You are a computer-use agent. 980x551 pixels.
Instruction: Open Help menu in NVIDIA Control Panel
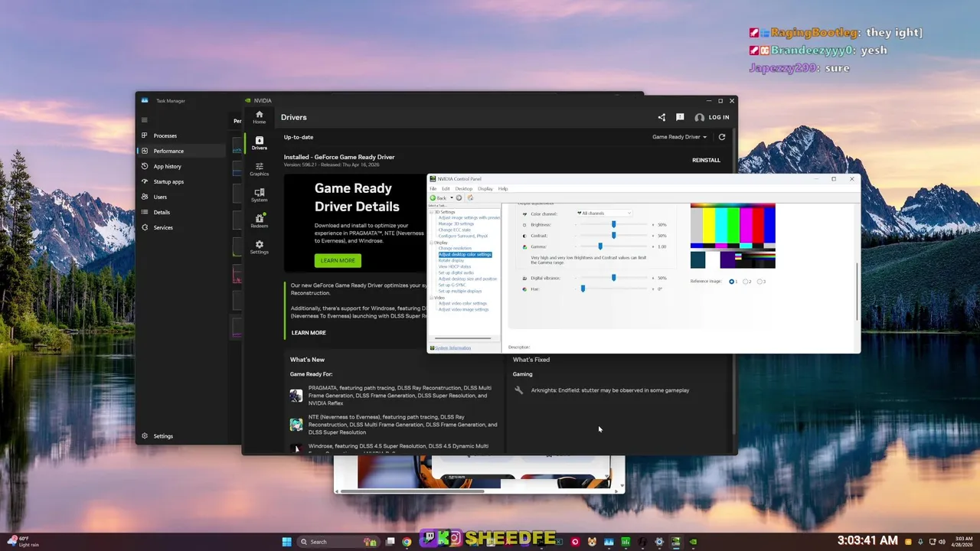503,188
